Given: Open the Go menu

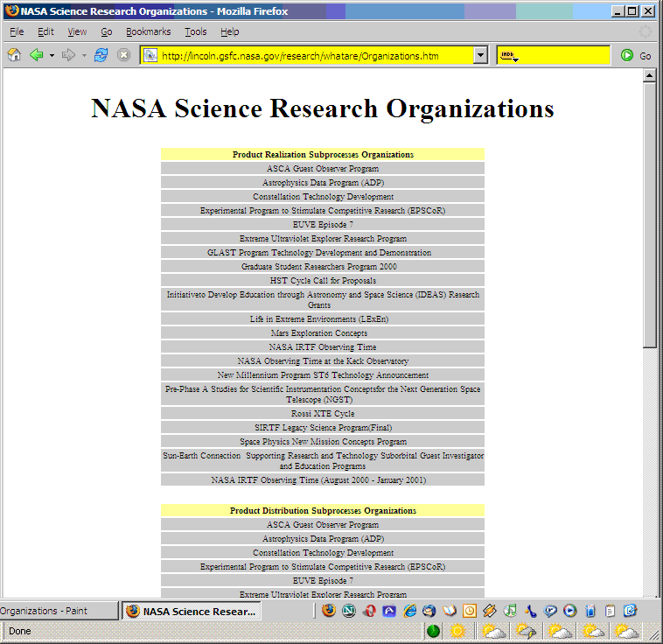Looking at the screenshot, I should (106, 31).
